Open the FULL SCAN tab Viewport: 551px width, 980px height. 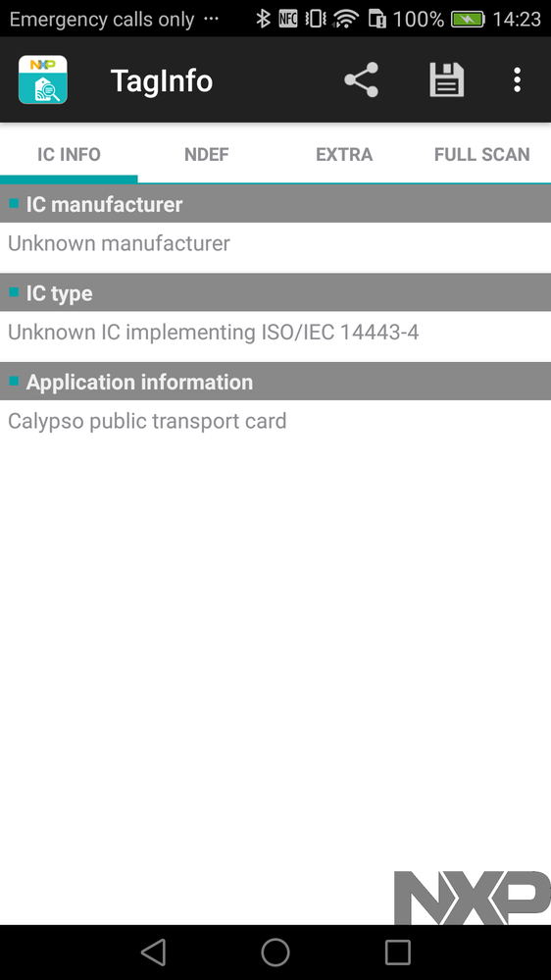click(481, 154)
